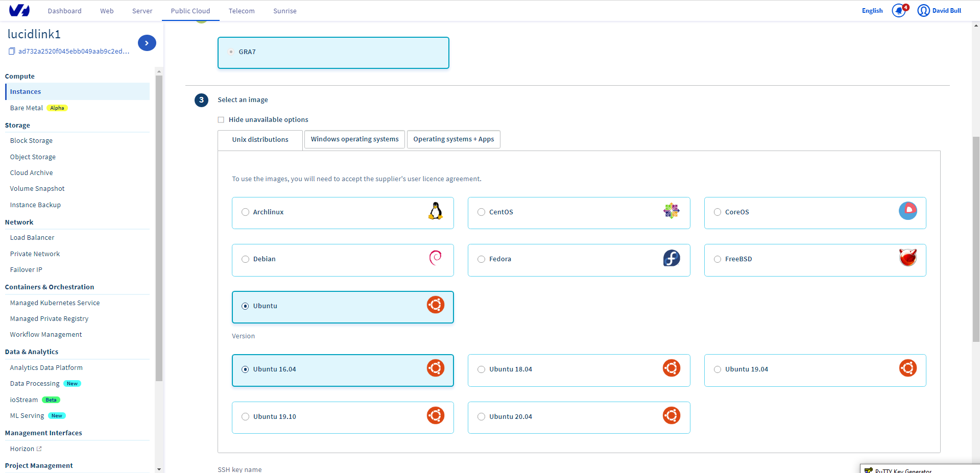Open the Telecom menu
980x473 pixels.
pyautogui.click(x=242, y=11)
